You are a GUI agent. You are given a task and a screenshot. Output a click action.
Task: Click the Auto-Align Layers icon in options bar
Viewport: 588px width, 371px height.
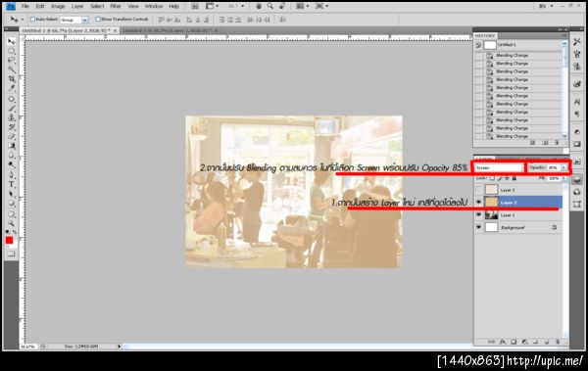[x=282, y=20]
